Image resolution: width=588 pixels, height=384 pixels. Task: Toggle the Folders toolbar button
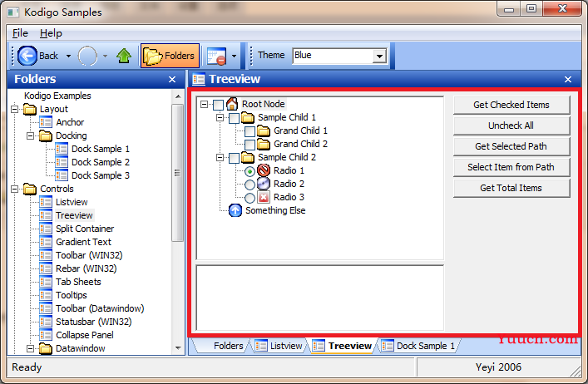coord(170,56)
